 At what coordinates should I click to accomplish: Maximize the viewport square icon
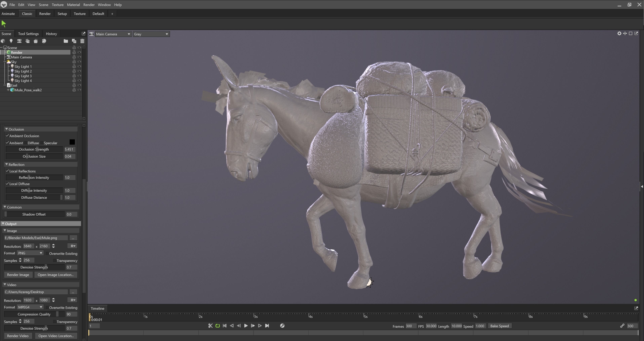point(631,33)
